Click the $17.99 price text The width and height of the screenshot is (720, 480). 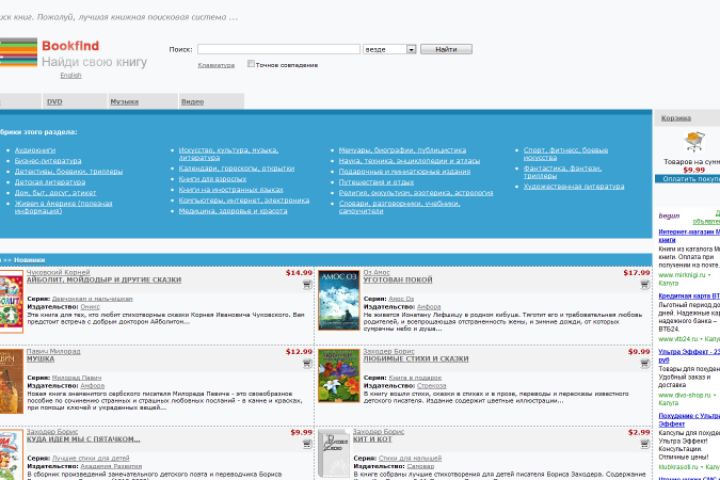pyautogui.click(x=637, y=273)
